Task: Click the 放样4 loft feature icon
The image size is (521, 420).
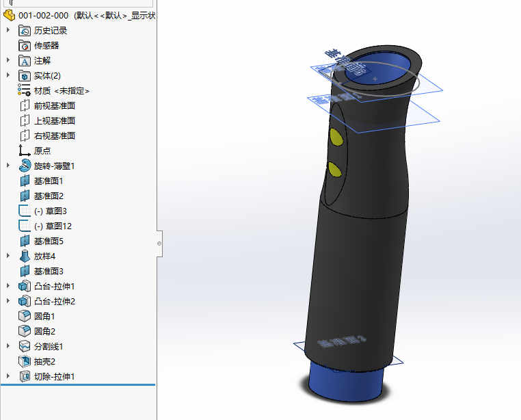Action: pos(25,256)
